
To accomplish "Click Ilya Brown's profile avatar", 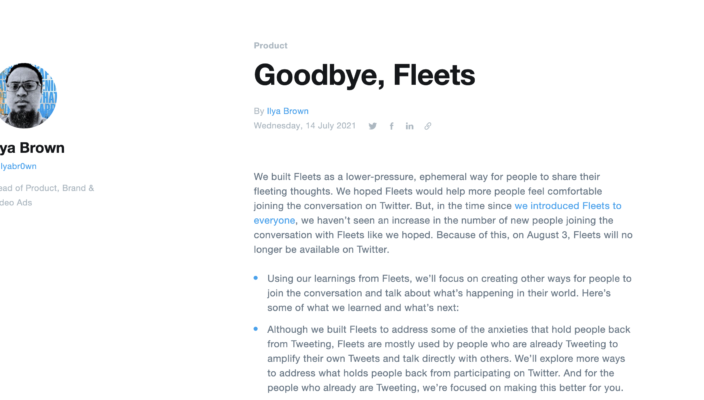I will pos(22,98).
